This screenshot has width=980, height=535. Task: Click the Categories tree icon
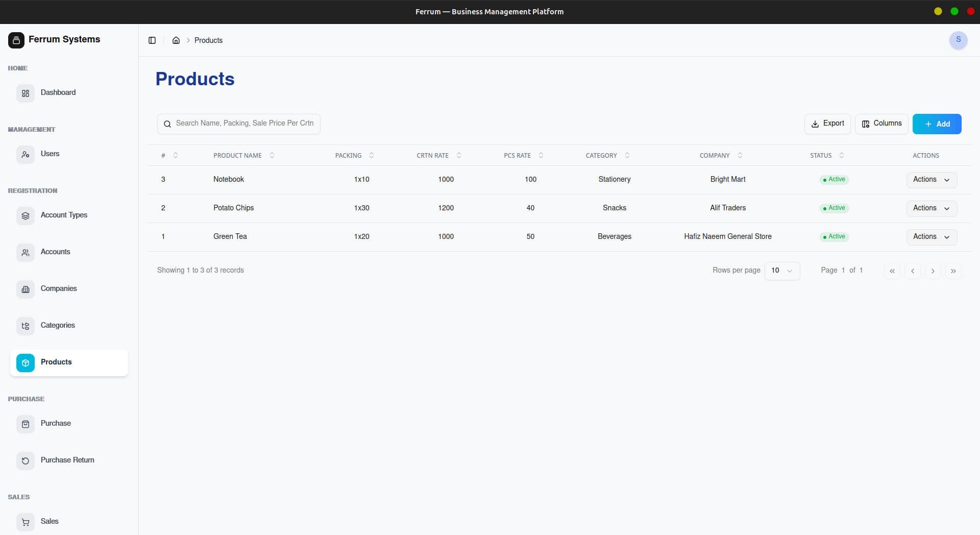tap(26, 326)
